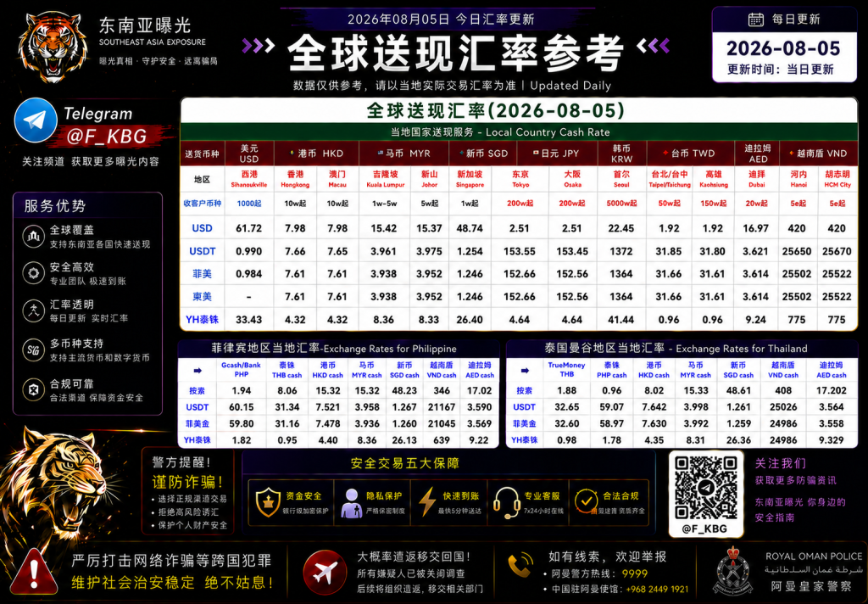Image resolution: width=868 pixels, height=604 pixels.
Task: Click the 关注我们 heading
Action: click(x=781, y=463)
